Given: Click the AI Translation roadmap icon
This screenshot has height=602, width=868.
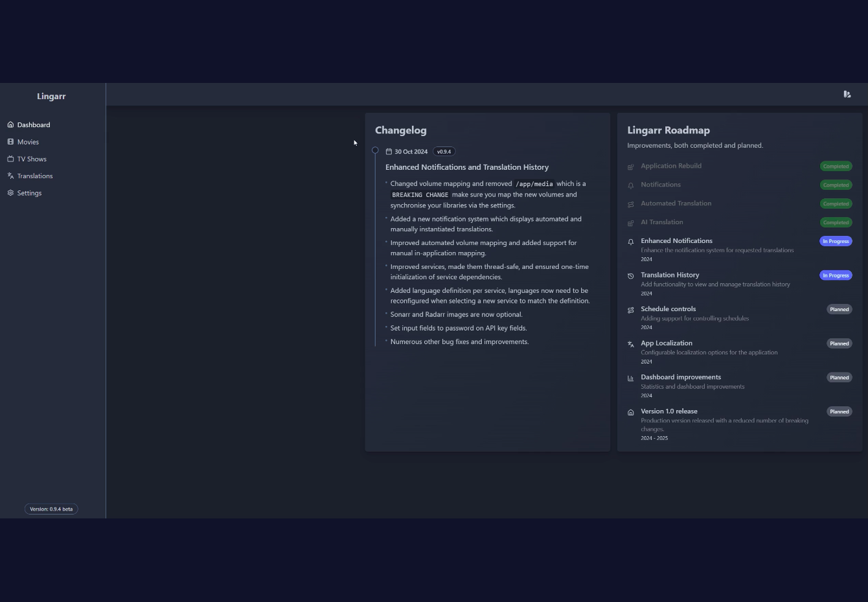Looking at the screenshot, I should [x=631, y=223].
